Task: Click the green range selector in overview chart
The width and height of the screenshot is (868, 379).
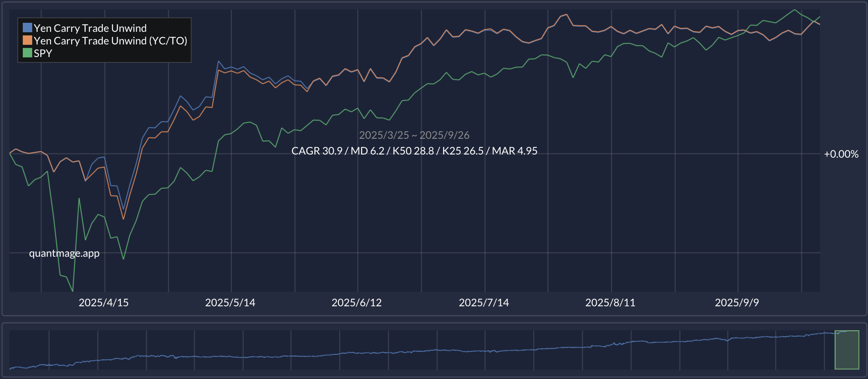Action: [x=847, y=350]
